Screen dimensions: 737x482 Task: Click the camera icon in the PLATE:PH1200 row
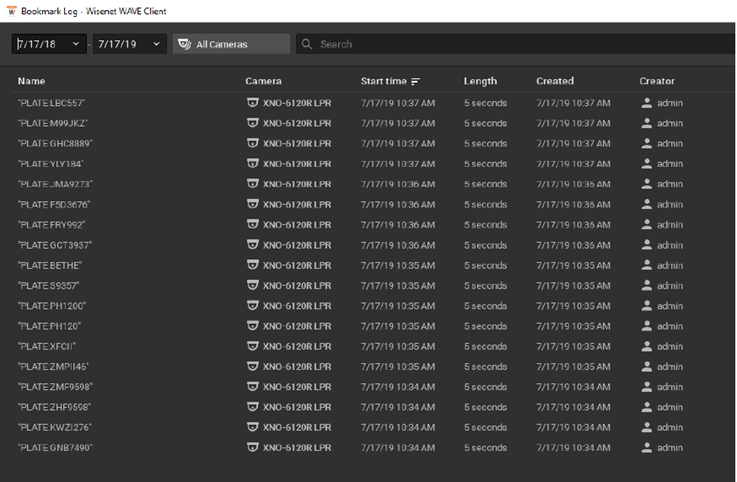253,306
